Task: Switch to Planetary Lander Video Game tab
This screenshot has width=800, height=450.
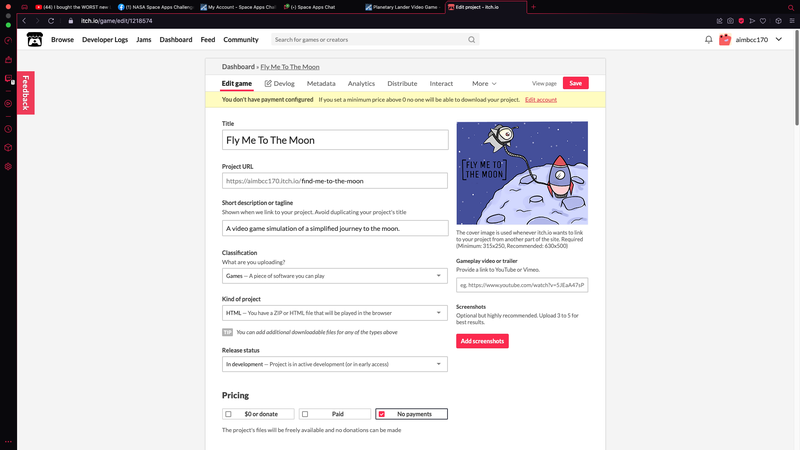Action: [403, 7]
